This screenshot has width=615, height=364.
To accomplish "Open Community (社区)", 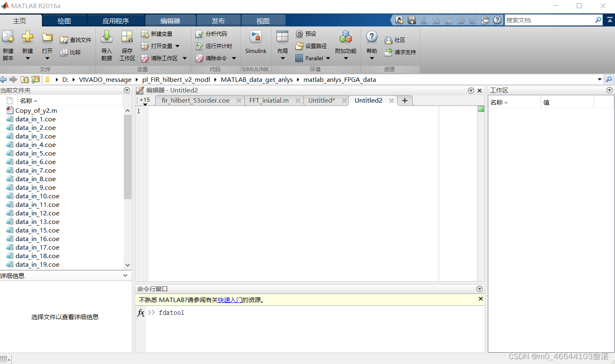I will [x=395, y=40].
